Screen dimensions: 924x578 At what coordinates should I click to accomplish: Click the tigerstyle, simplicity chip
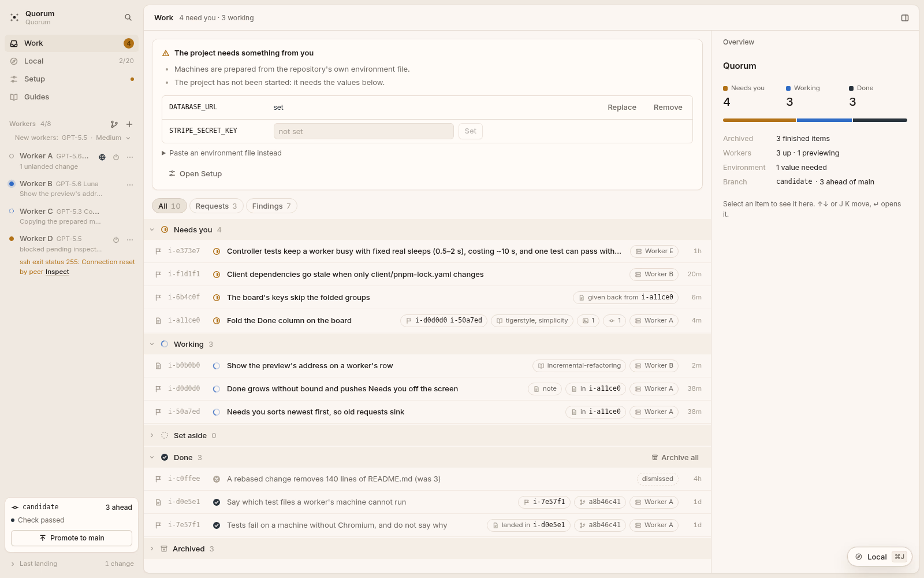click(x=532, y=321)
